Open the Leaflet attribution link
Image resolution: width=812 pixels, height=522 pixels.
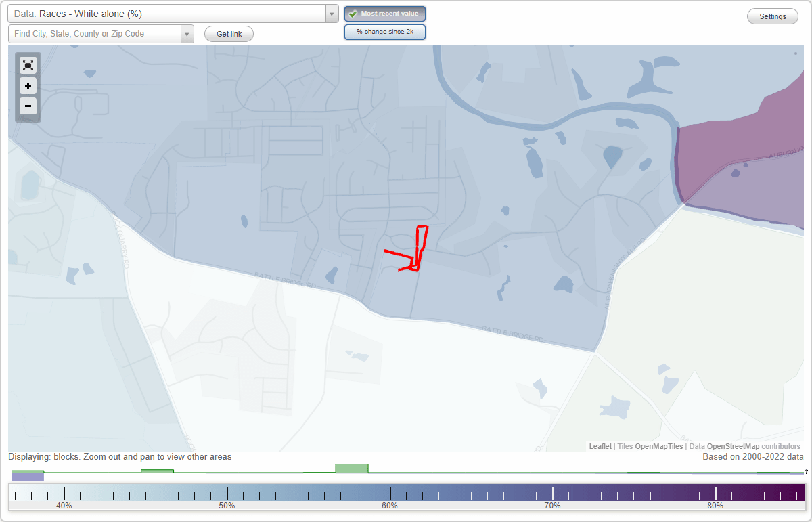pyautogui.click(x=600, y=446)
